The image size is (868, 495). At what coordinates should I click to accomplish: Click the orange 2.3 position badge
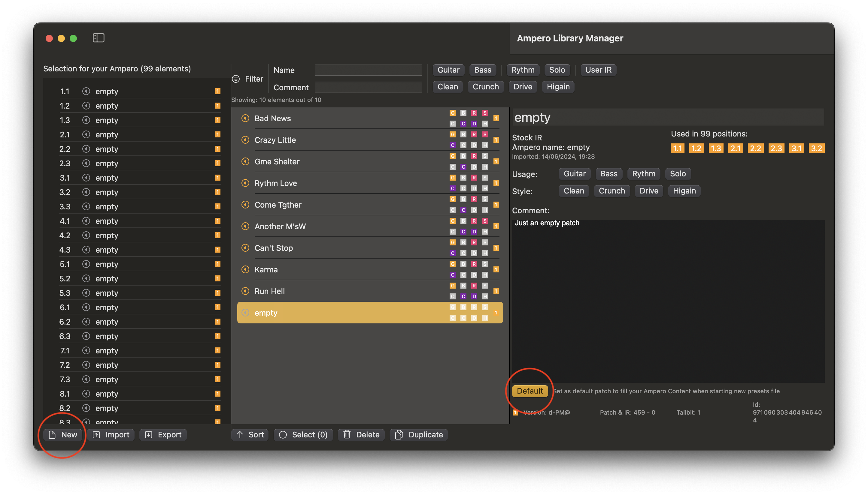pos(776,148)
